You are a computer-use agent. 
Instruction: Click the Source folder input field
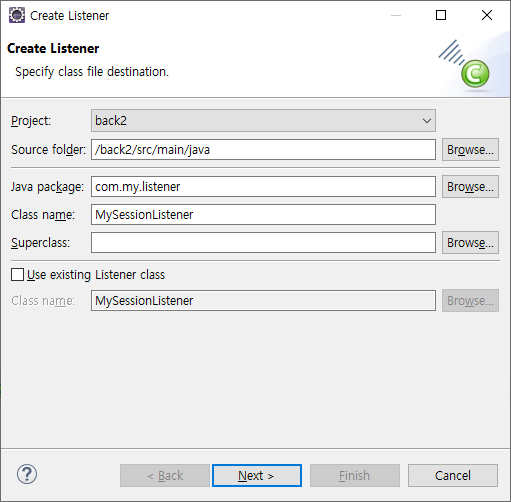click(x=263, y=150)
